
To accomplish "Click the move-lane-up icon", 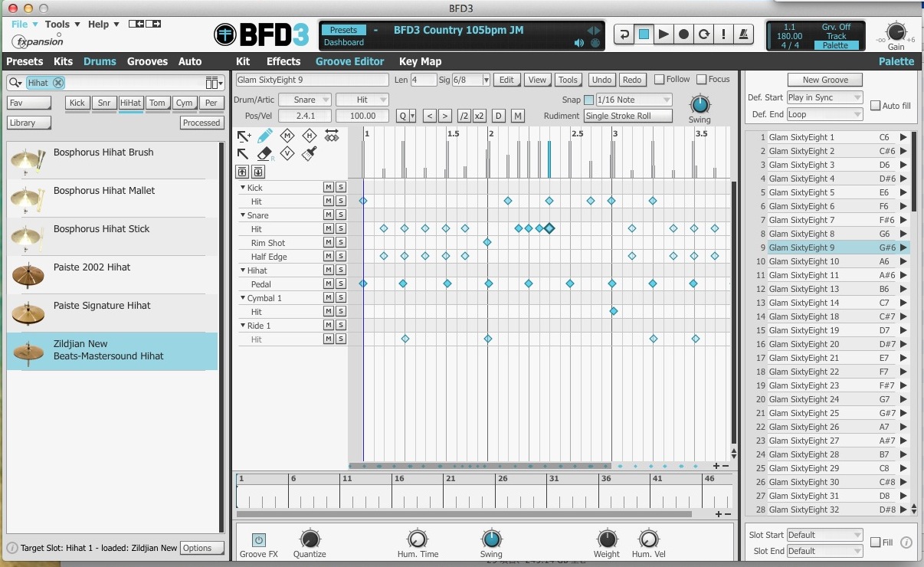I will coord(242,172).
